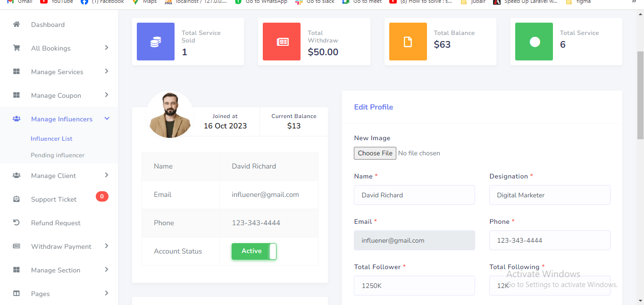The width and height of the screenshot is (644, 305).
Task: Expand the Manage Coupon chevron
Action: pos(107,95)
